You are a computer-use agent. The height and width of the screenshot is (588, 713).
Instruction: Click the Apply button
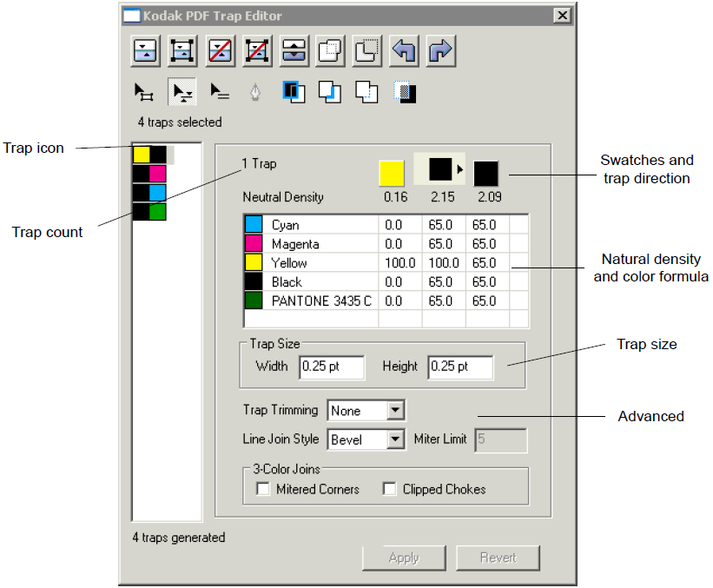point(404,558)
